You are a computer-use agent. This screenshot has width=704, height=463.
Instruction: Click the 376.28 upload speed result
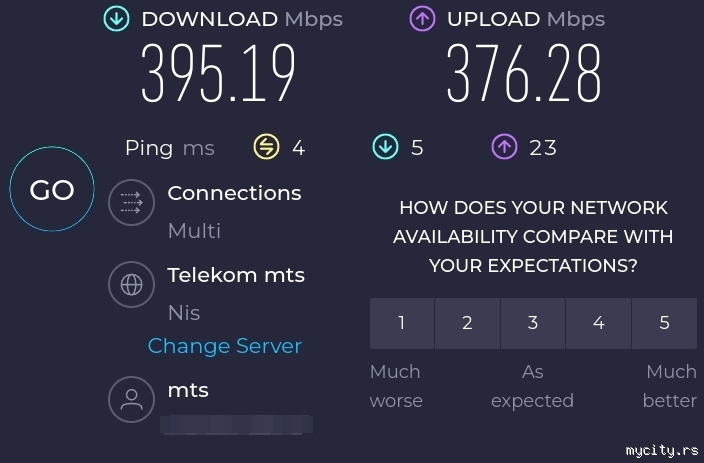pos(524,75)
